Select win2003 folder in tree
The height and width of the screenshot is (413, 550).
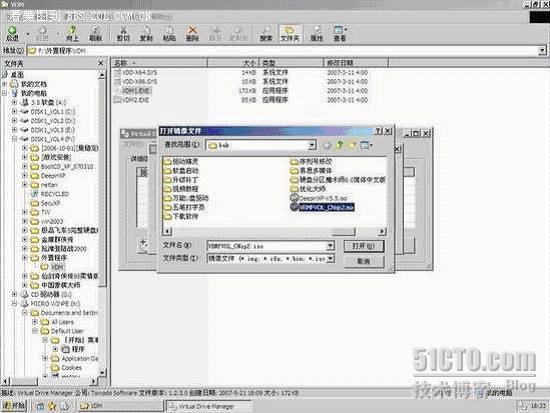point(47,221)
